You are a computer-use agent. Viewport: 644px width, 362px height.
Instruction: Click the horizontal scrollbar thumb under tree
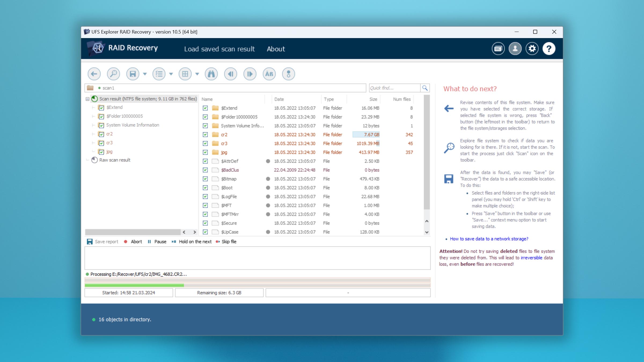pos(133,232)
